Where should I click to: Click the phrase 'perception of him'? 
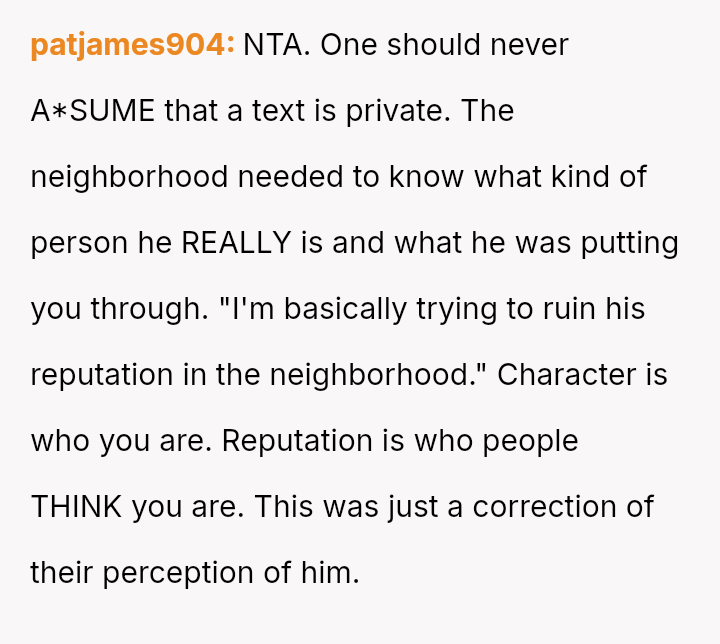(x=228, y=573)
